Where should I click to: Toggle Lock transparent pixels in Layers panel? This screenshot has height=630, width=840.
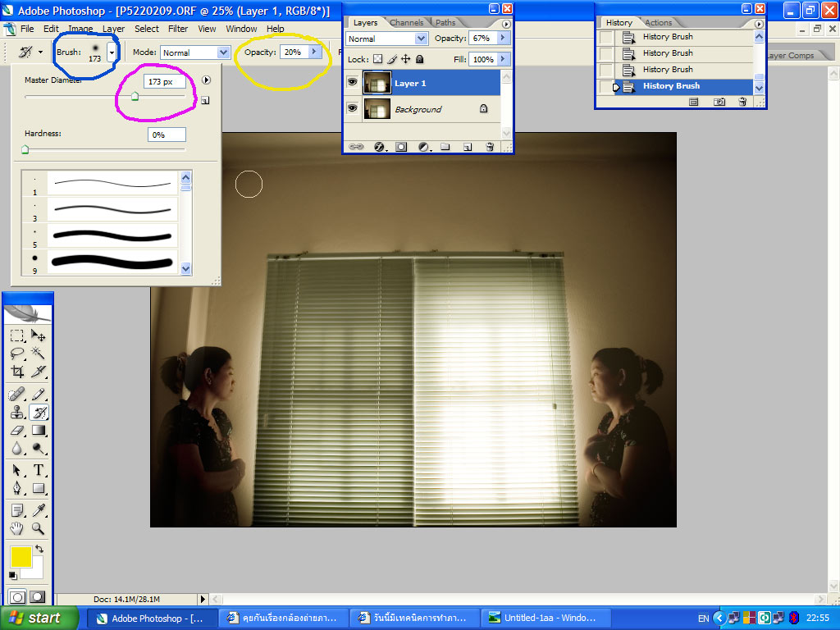(x=378, y=59)
